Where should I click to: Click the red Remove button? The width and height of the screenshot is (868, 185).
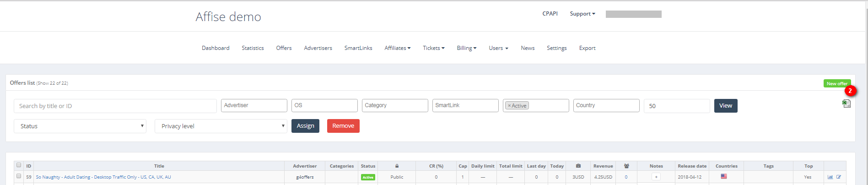(343, 126)
